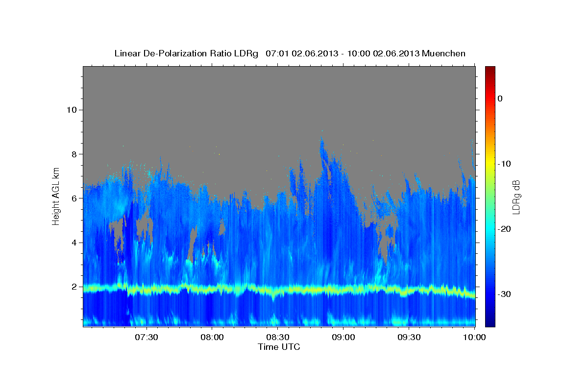Image resolution: width=588 pixels, height=392 pixels.
Task: Click the plot title beginning "Linear De-Polarization Ratio LDRg"
Action: click(290, 53)
